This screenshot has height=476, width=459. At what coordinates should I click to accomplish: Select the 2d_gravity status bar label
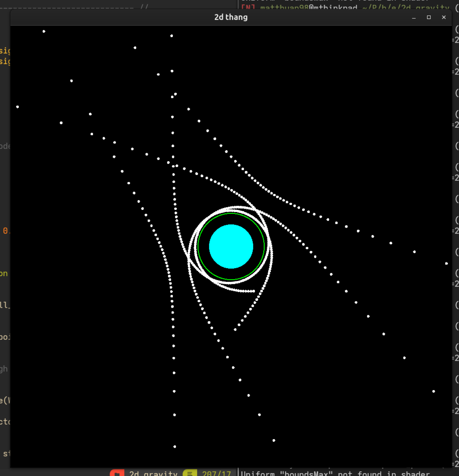point(153,473)
